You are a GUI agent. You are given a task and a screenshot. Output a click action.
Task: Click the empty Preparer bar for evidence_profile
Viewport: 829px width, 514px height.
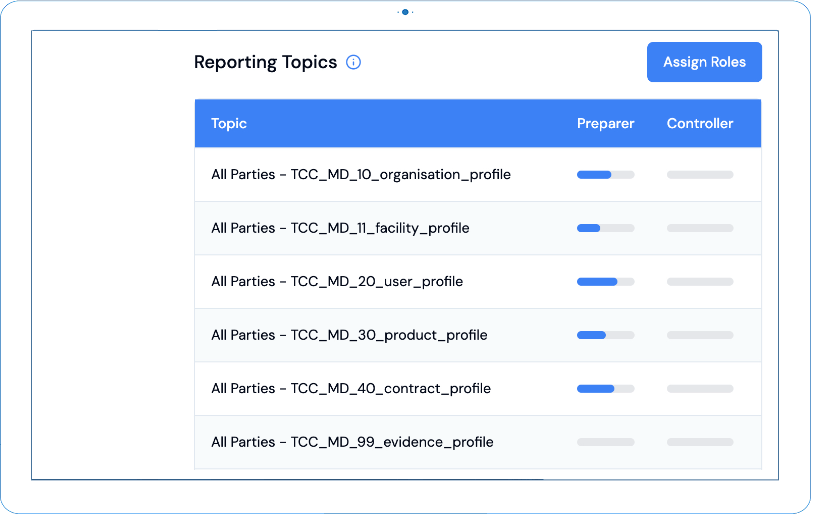[605, 442]
